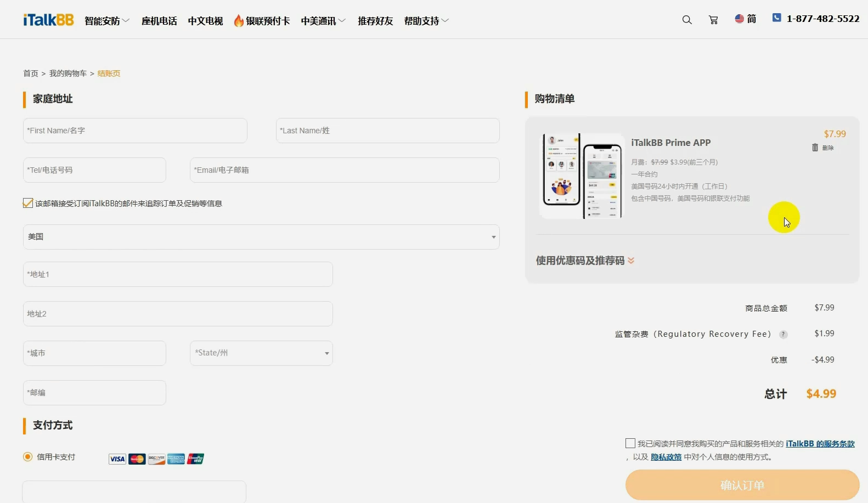Open the 银联预付卡 menu item
868x503 pixels.
[x=268, y=21]
